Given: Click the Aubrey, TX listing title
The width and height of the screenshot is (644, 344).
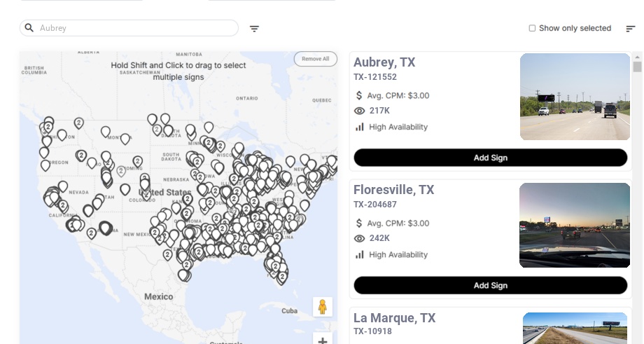Looking at the screenshot, I should coord(384,62).
